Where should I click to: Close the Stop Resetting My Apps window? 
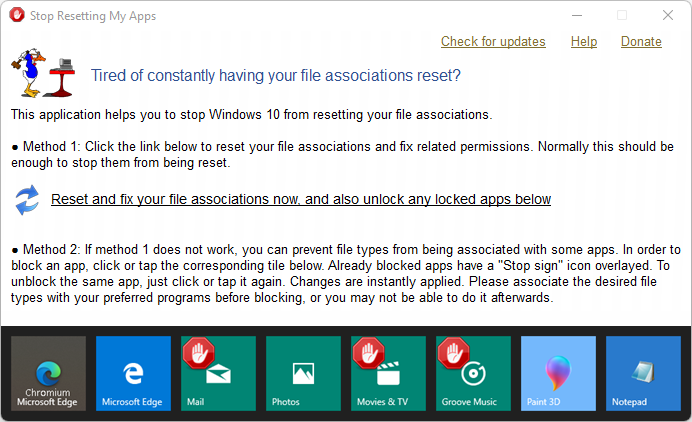tap(668, 15)
